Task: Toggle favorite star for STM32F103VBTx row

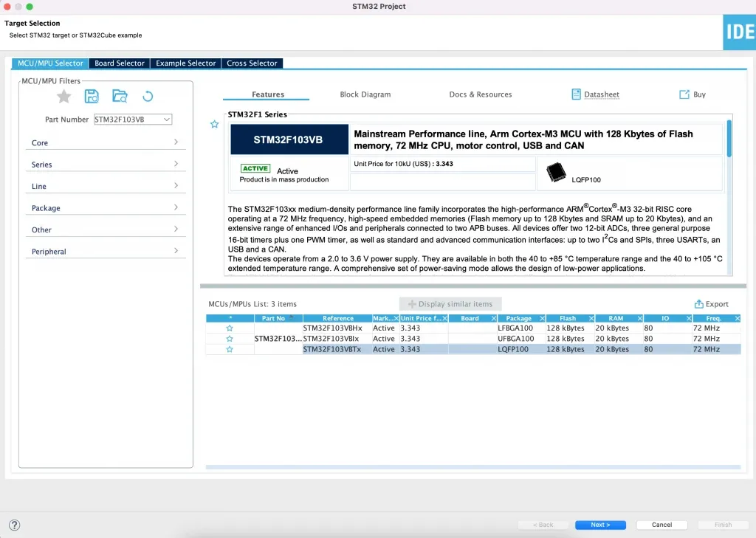Action: 230,350
